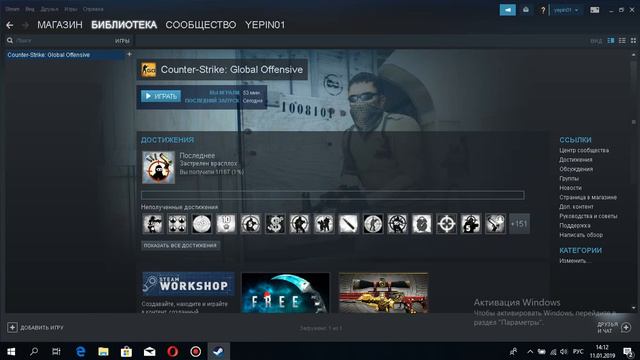Open the envelope inbox notifications icon

526,10
